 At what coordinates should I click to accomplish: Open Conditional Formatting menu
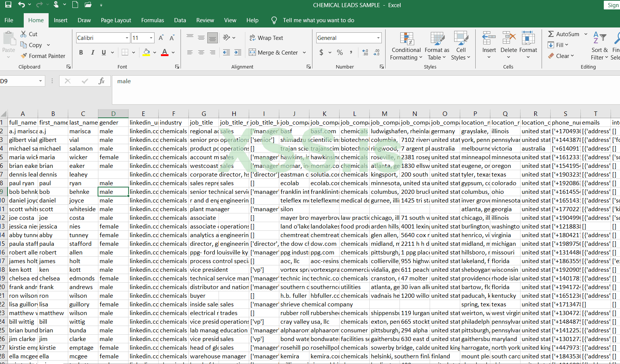point(406,46)
